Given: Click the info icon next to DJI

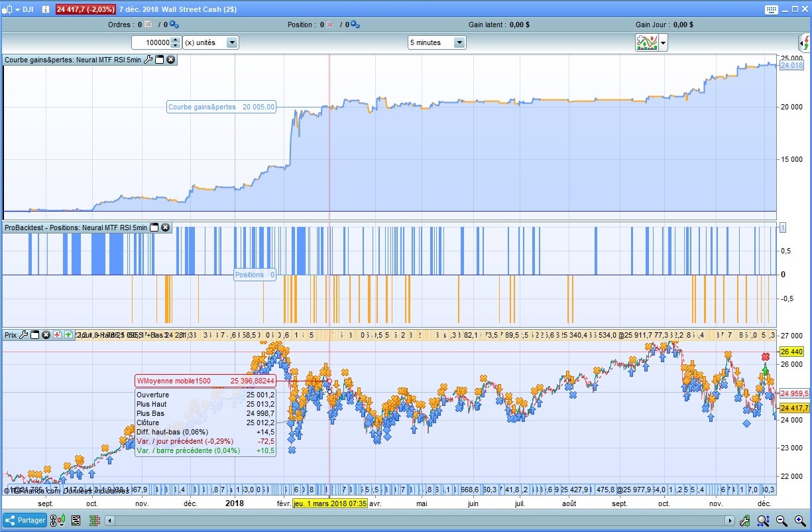Looking at the screenshot, I should pos(45,9).
